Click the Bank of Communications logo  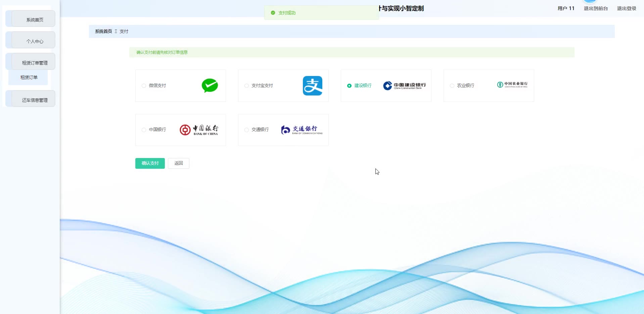point(302,130)
